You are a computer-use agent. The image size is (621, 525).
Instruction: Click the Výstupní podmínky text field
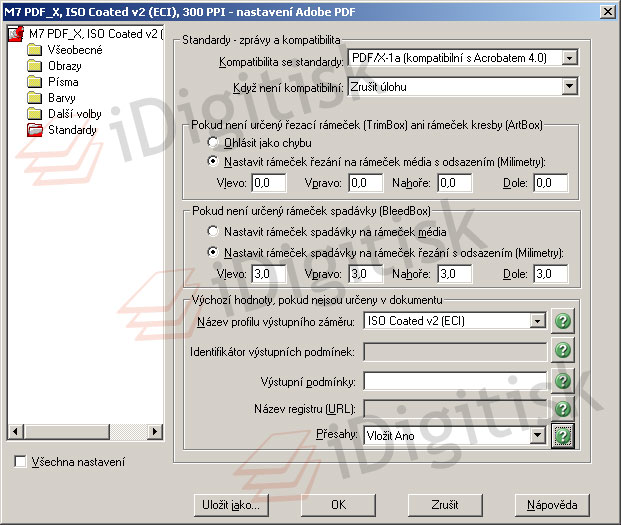point(455,381)
